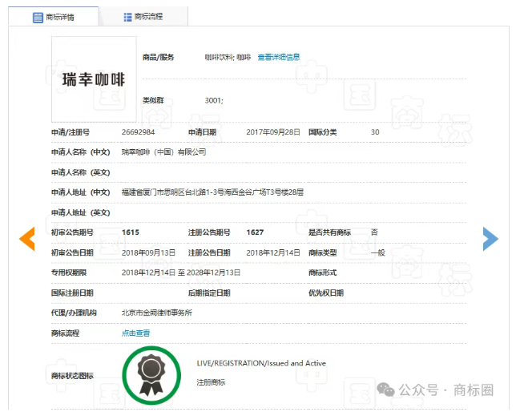Click the WeChat logo near 公众号
The width and height of the screenshot is (516, 420).
[387, 390]
